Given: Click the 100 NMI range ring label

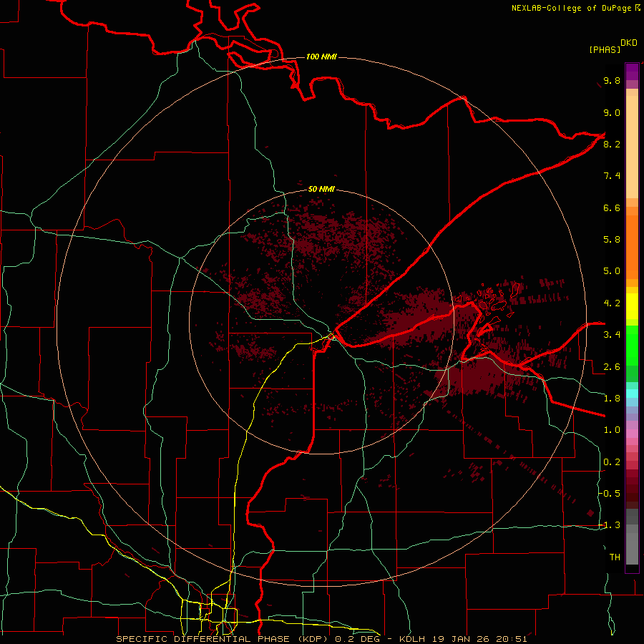Looking at the screenshot, I should coord(321,57).
